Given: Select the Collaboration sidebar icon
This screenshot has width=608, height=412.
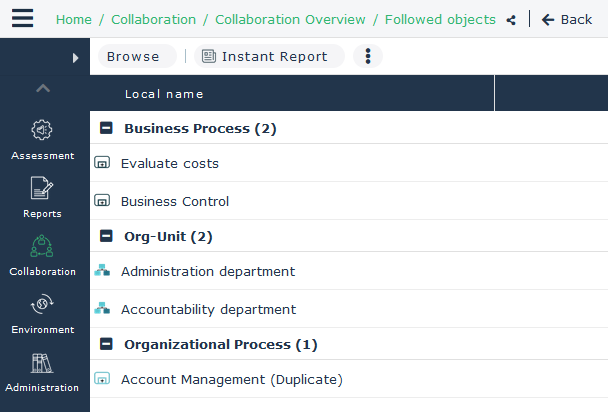Looking at the screenshot, I should (x=42, y=255).
